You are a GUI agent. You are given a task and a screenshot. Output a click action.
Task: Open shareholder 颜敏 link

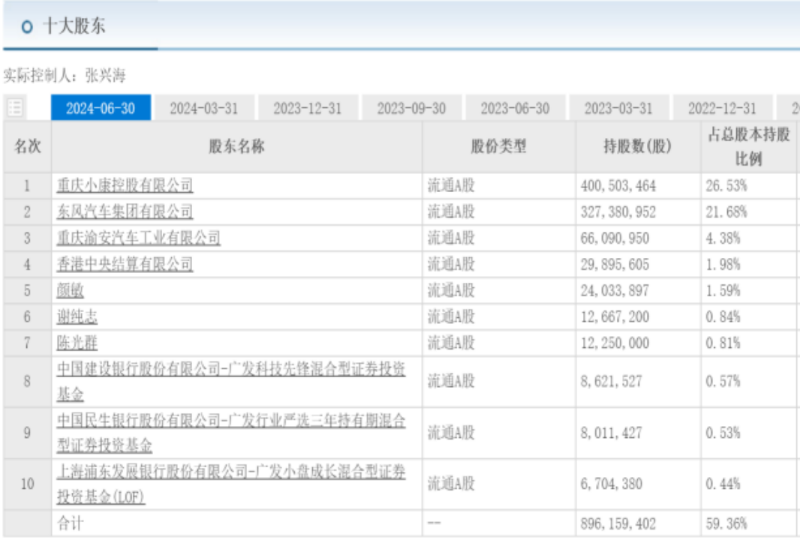(x=70, y=290)
